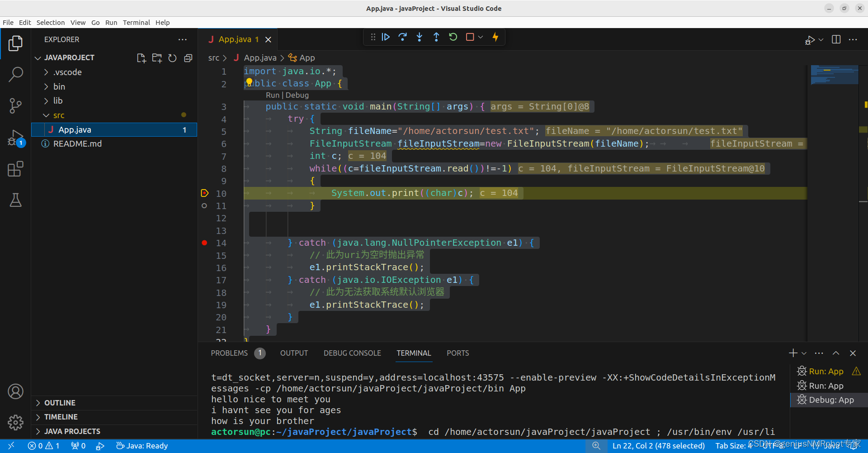This screenshot has height=453, width=868.
Task: Click Step Into in debug toolbar
Action: click(420, 37)
